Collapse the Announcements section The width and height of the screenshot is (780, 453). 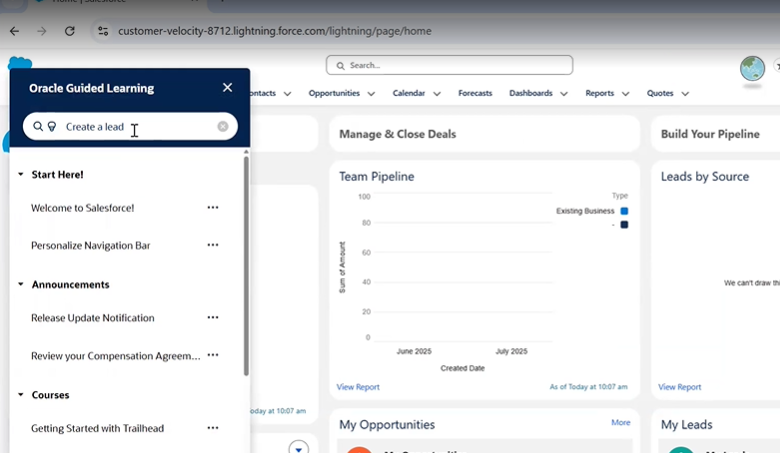20,284
